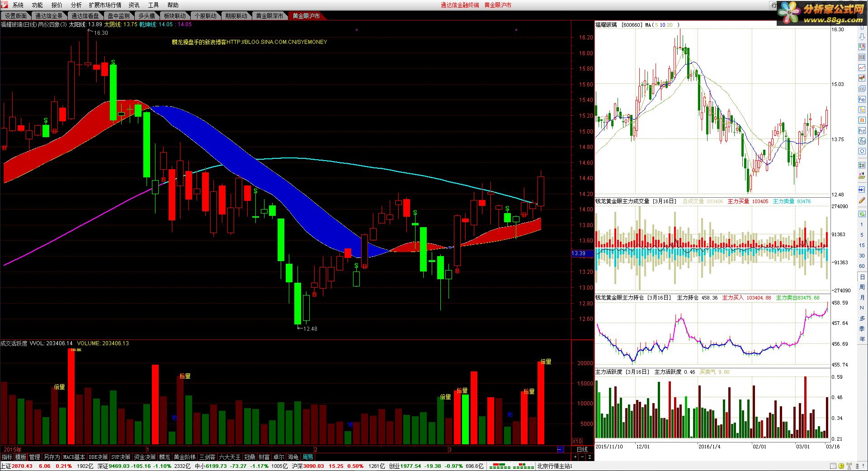
Task: Click the circle tool sidebar icon
Action: (862, 151)
